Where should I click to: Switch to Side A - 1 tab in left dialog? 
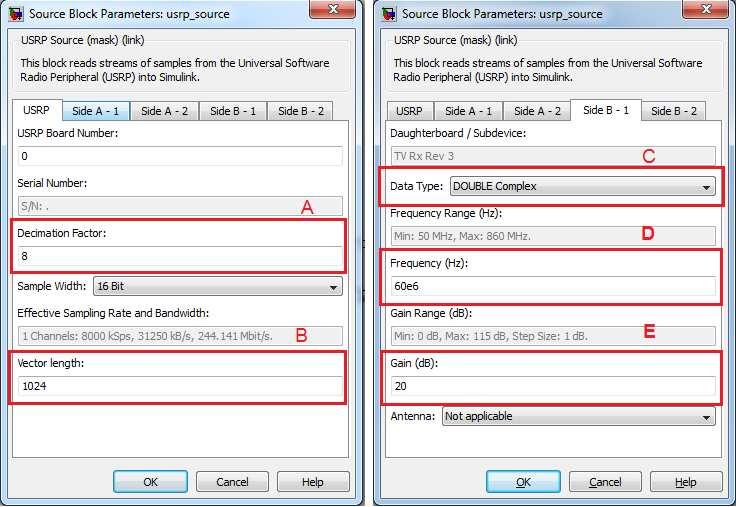(x=96, y=111)
